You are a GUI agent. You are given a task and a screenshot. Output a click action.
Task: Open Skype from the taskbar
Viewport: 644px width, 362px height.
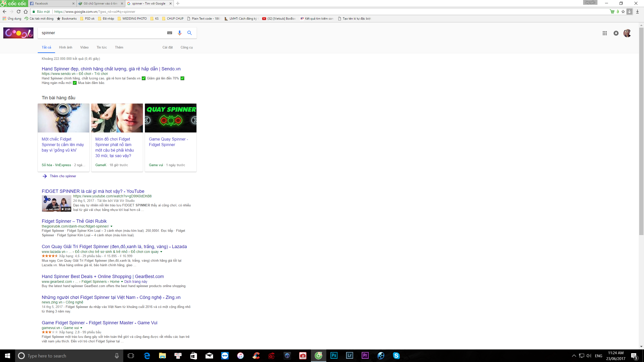click(x=396, y=355)
